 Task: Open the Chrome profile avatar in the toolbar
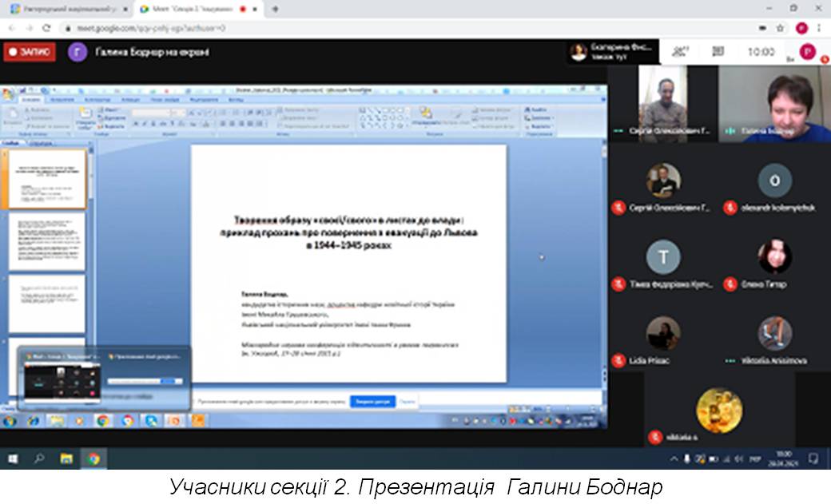point(801,28)
